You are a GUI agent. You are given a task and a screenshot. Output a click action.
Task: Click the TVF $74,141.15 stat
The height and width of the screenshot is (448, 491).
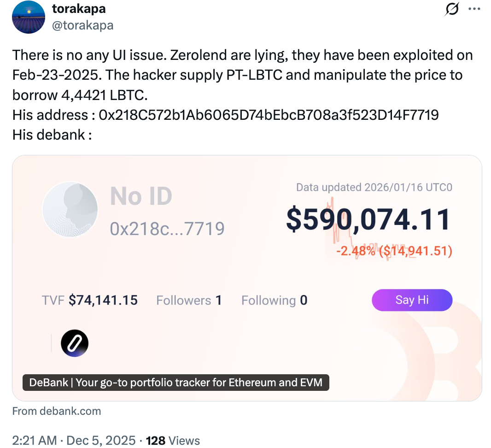point(90,301)
